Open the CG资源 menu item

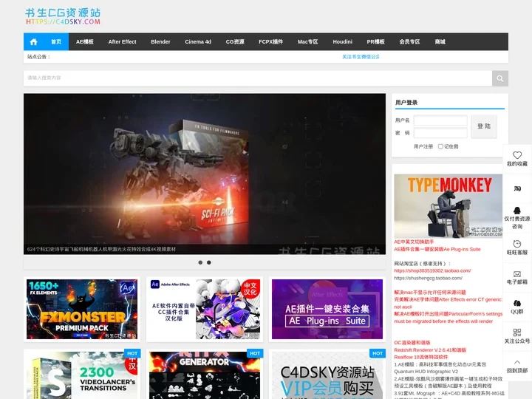235,41
